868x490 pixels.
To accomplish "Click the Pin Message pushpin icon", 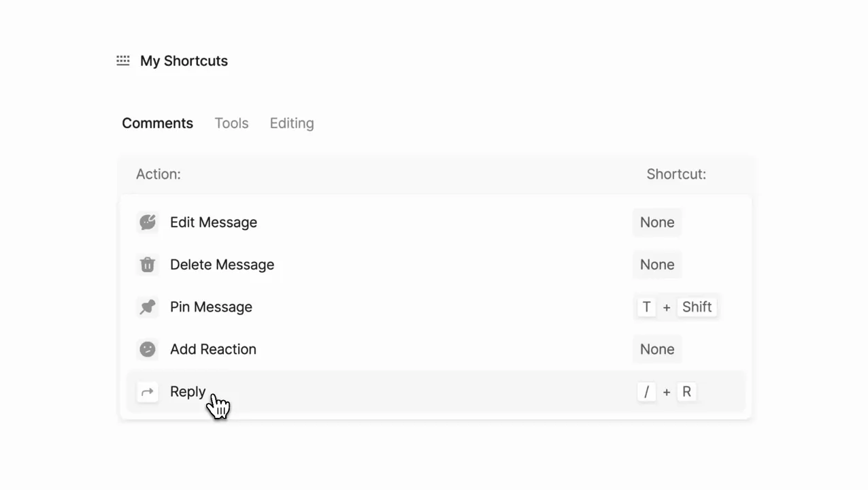I will point(148,307).
